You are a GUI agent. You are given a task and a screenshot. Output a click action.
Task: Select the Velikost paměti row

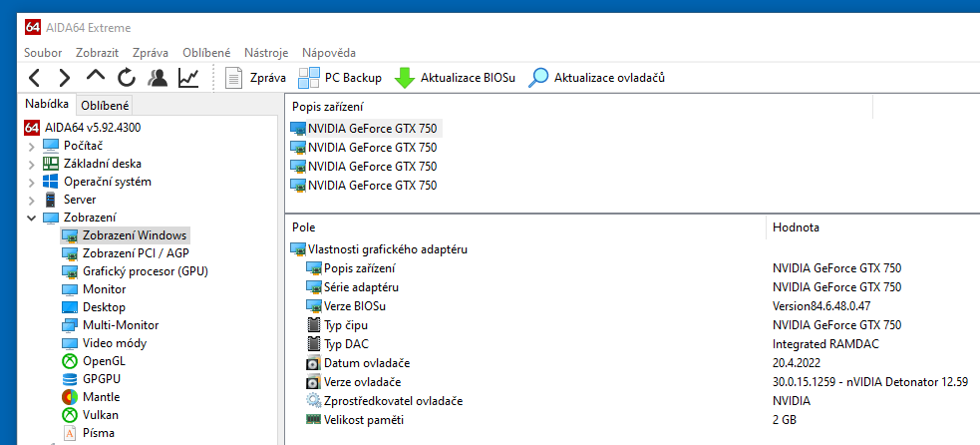[355, 420]
